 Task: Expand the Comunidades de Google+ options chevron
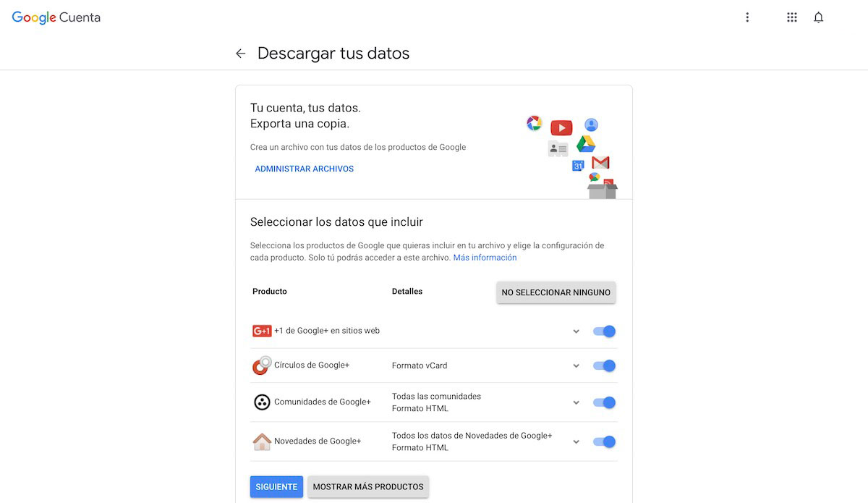pyautogui.click(x=576, y=402)
